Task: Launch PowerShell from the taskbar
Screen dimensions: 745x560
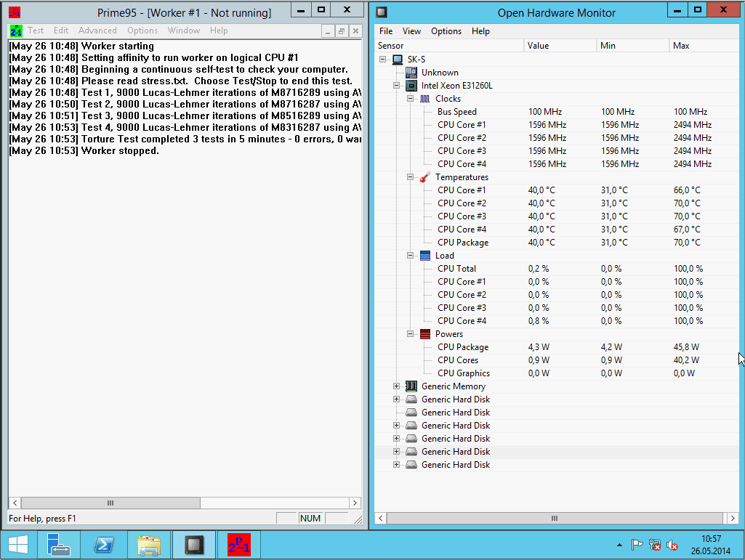Action: [x=104, y=545]
